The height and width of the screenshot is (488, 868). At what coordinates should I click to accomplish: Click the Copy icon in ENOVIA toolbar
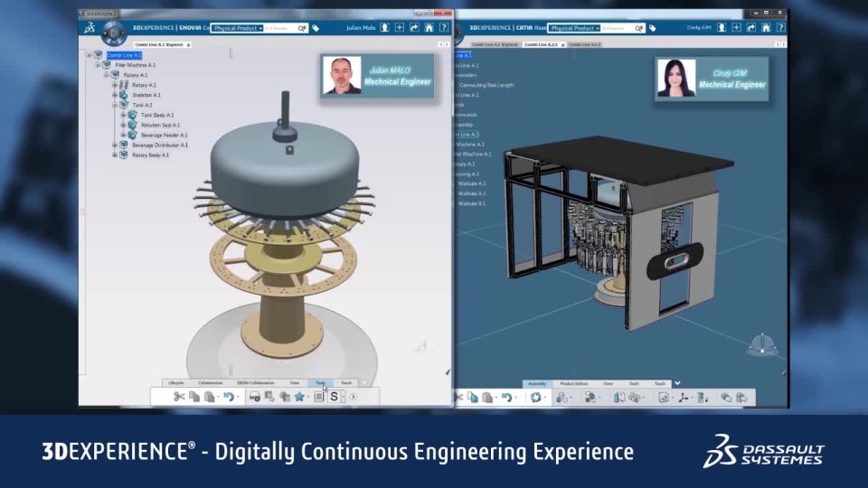coord(194,396)
